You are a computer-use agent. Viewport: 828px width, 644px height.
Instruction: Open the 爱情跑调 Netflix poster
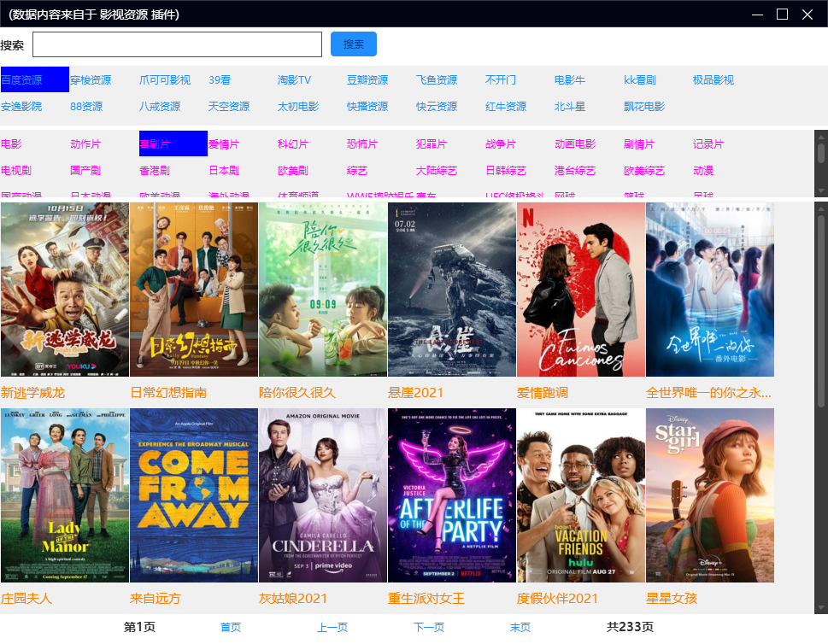pos(581,290)
